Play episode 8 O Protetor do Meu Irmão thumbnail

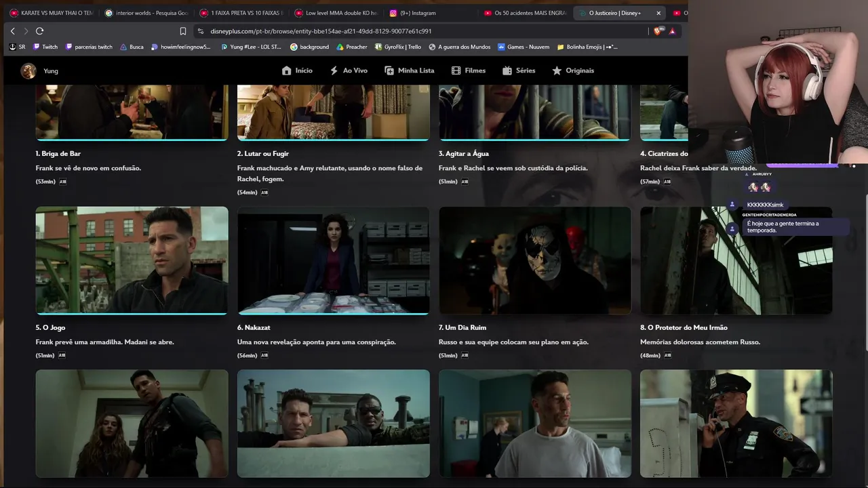click(x=736, y=261)
